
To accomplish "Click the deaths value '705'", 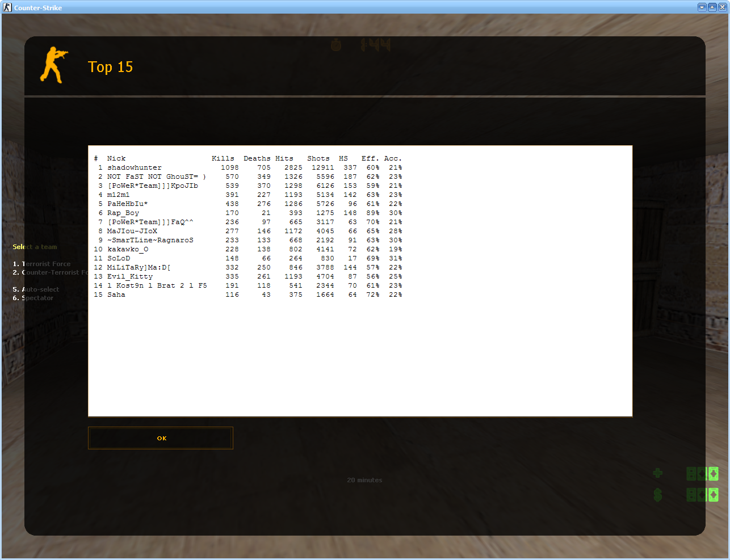I will click(264, 167).
